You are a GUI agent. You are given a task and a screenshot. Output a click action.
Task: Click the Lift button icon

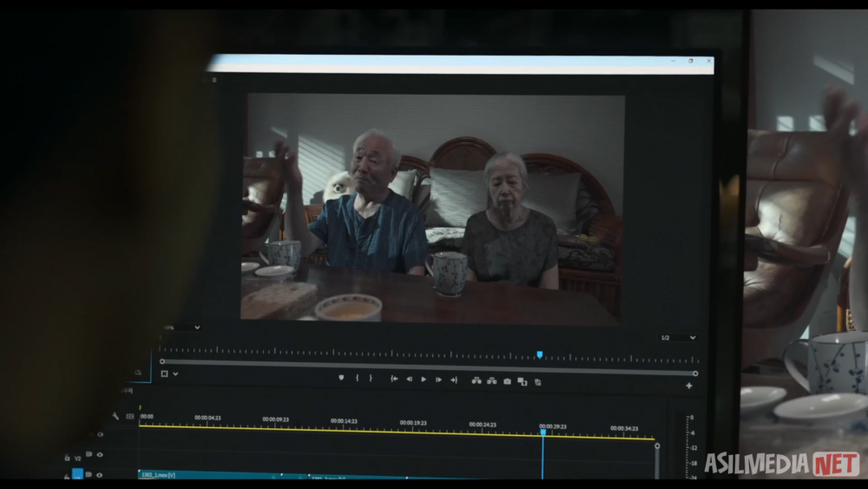477,380
